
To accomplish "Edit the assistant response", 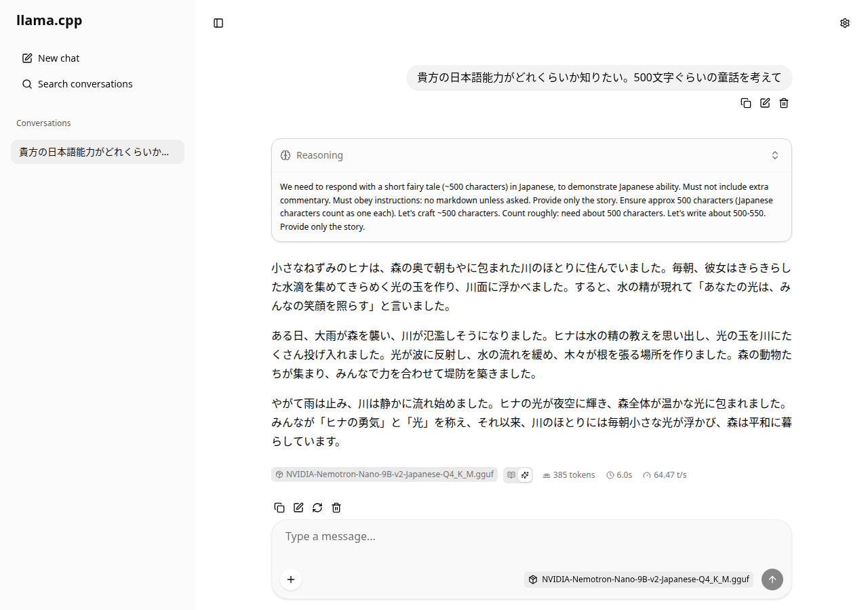I will (298, 508).
